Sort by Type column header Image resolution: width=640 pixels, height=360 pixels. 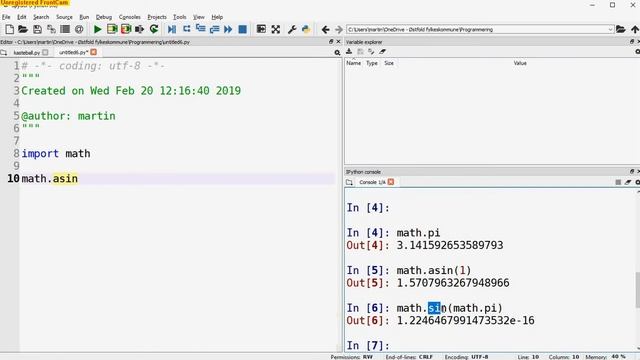click(372, 63)
